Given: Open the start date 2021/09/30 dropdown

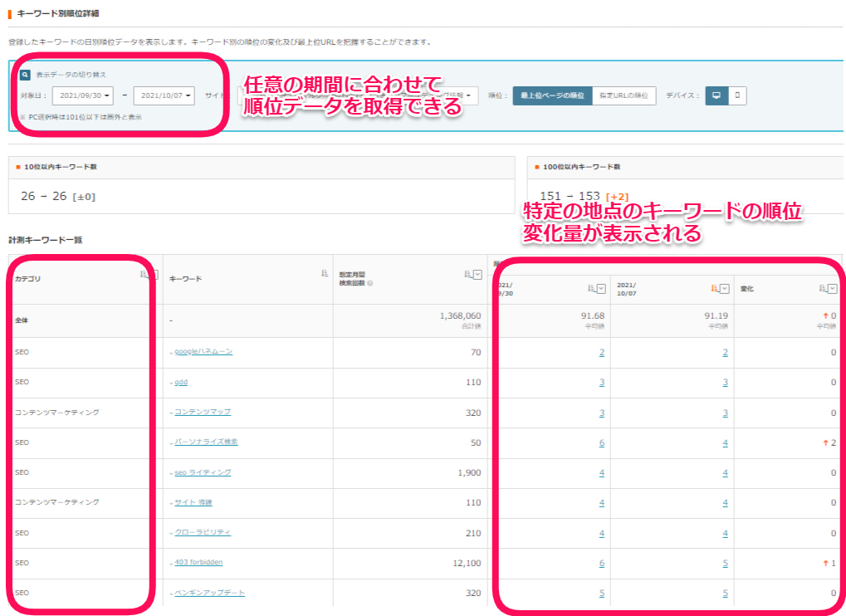Looking at the screenshot, I should [82, 96].
